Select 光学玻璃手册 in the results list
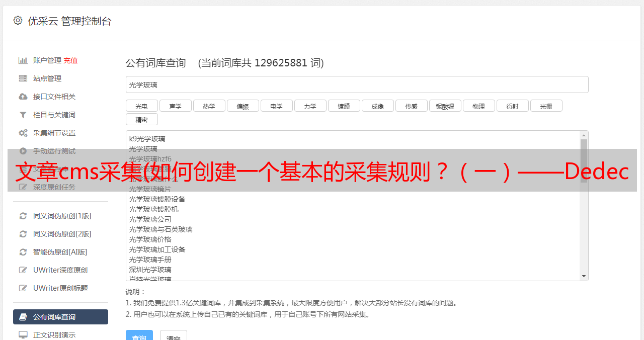Image resolution: width=644 pixels, height=340 pixels. tap(150, 260)
